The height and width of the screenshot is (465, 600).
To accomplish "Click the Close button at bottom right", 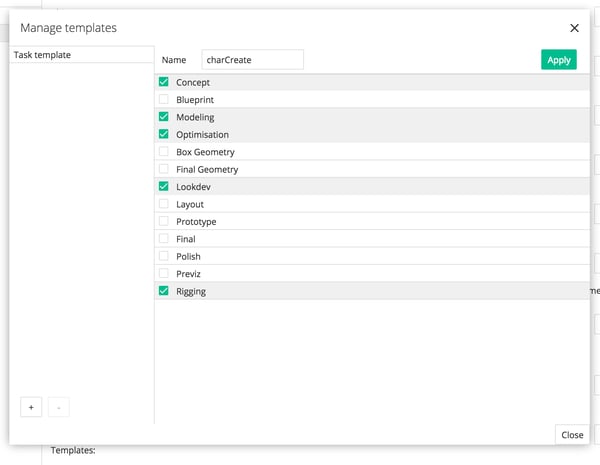I will pos(572,435).
